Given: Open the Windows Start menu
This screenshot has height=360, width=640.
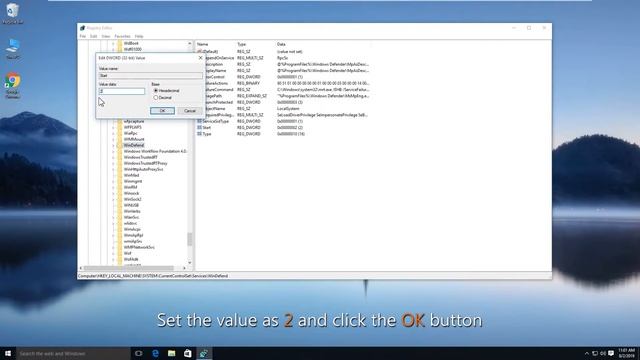Looking at the screenshot, I should tap(8, 353).
